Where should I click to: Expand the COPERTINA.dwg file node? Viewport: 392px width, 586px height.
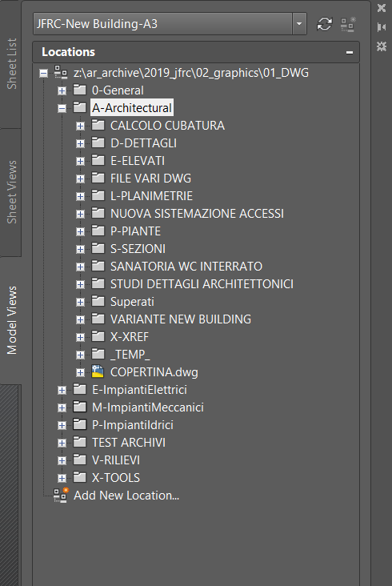click(80, 372)
